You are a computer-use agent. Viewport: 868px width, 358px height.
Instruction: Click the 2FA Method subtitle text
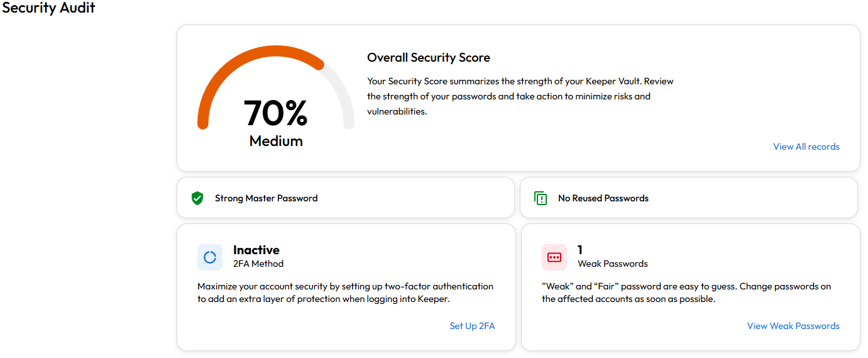(x=258, y=264)
